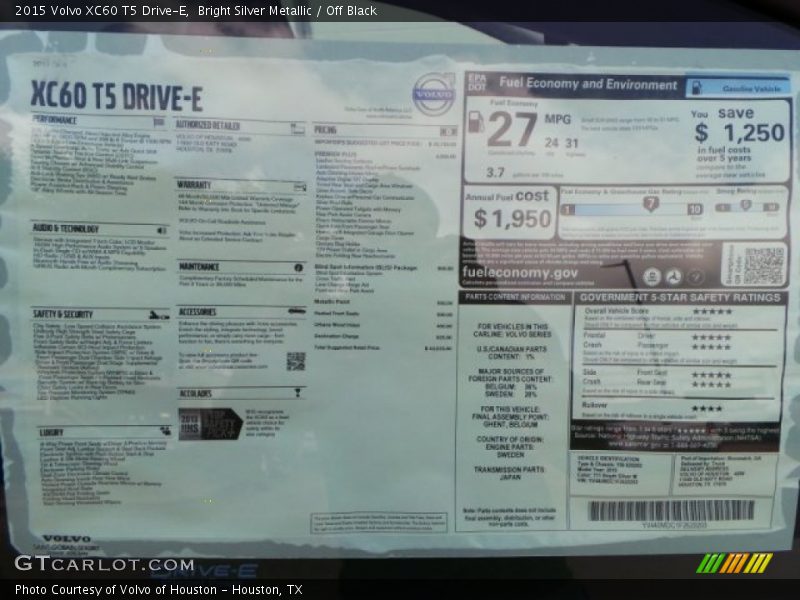800x600 pixels.
Task: Click the icon on the Performance header bar
Action: tap(159, 122)
